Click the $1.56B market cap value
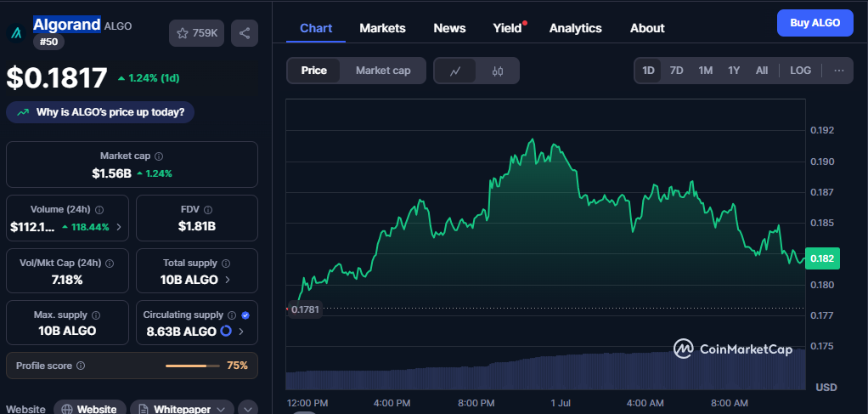Screen dimensions: 868x414 [x=111, y=173]
